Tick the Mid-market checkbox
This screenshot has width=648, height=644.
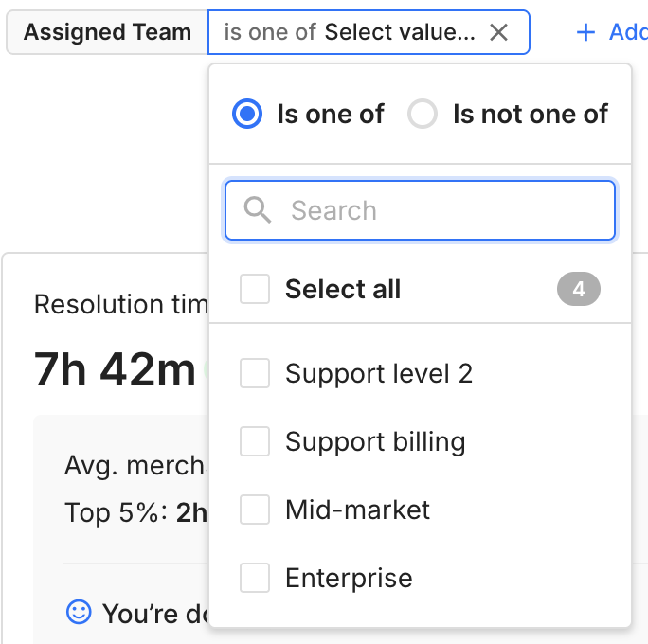pos(255,510)
